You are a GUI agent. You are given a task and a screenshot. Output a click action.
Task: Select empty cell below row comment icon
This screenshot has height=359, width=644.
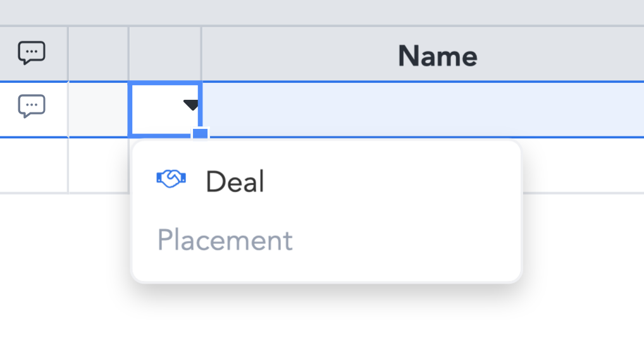(34, 166)
